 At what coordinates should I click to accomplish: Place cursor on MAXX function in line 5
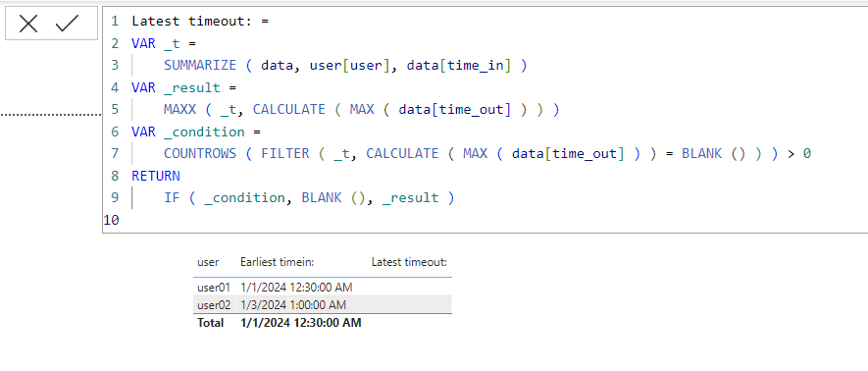tap(179, 110)
